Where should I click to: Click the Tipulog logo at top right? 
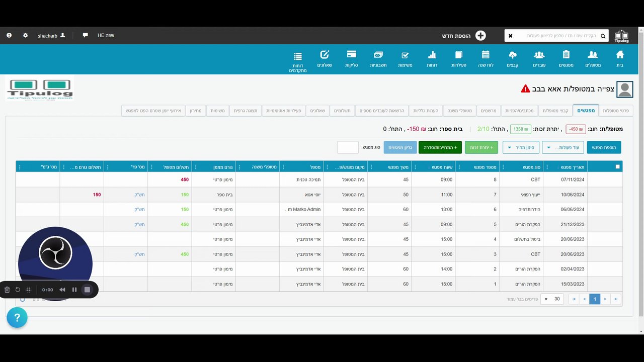622,36
